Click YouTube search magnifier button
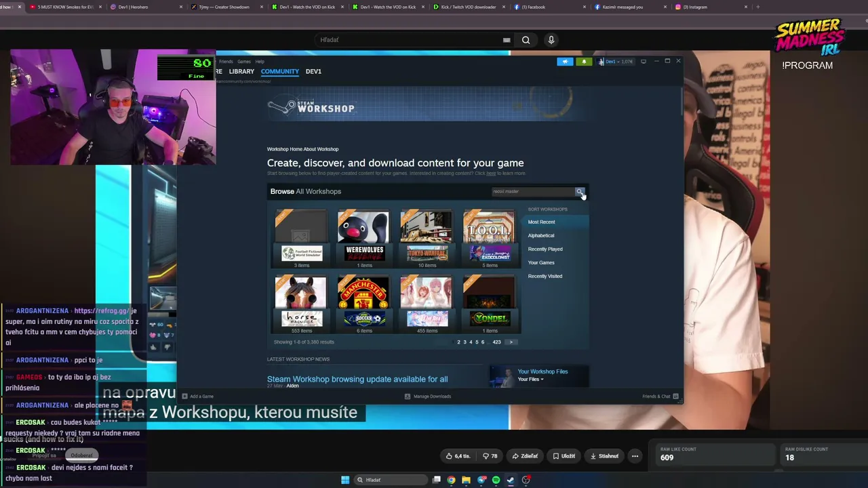 (x=526, y=40)
